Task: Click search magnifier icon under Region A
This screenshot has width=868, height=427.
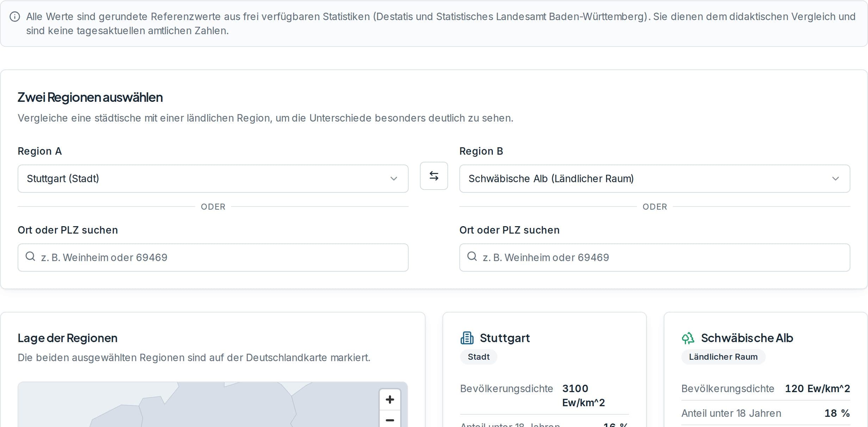Action: click(x=30, y=256)
